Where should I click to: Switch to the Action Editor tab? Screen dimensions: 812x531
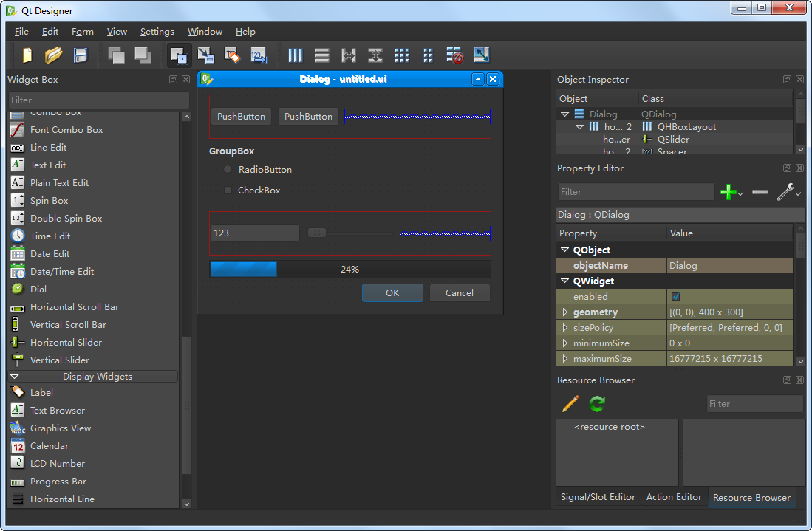click(x=673, y=497)
